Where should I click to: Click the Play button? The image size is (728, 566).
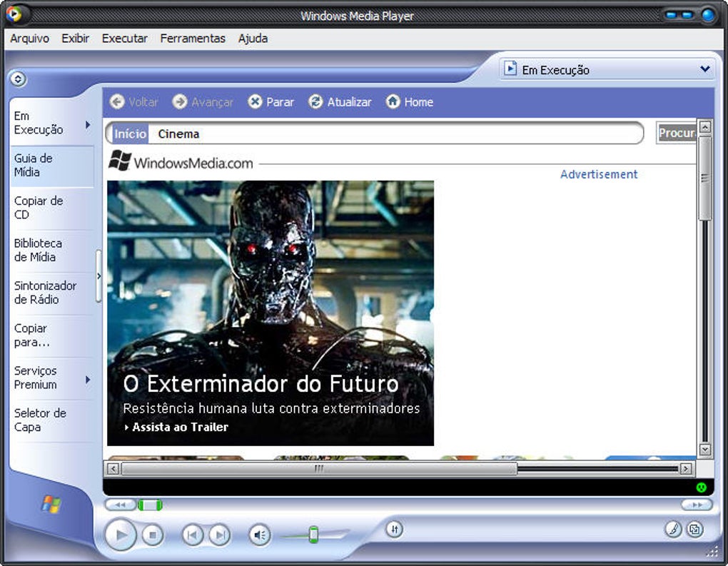121,535
